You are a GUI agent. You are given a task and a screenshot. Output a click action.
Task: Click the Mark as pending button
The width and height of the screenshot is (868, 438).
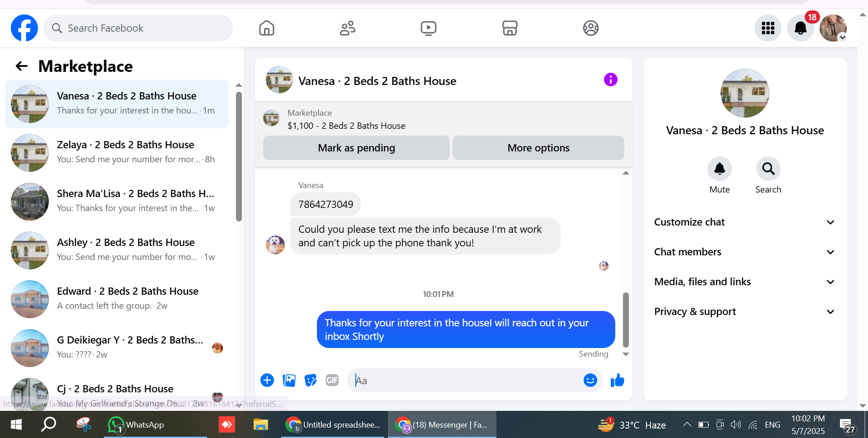(x=356, y=148)
